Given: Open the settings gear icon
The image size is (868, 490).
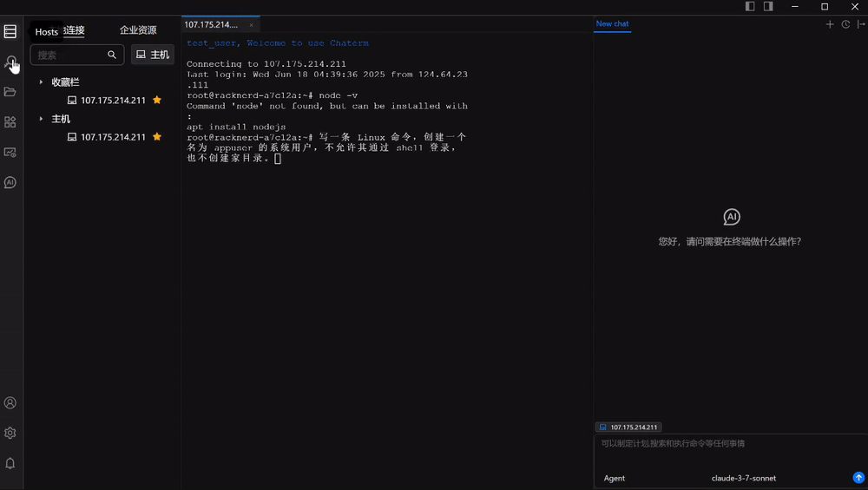Looking at the screenshot, I should pyautogui.click(x=10, y=433).
